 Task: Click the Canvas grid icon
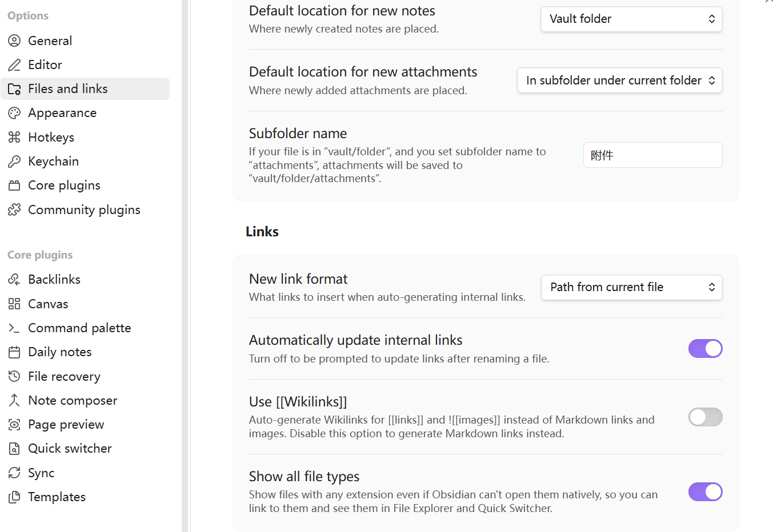(x=14, y=304)
